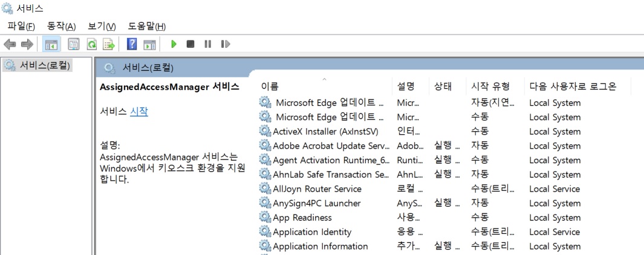The width and height of the screenshot is (644, 255).
Task: Click gear icon beside Agent Activation Runtime
Action: [x=265, y=160]
